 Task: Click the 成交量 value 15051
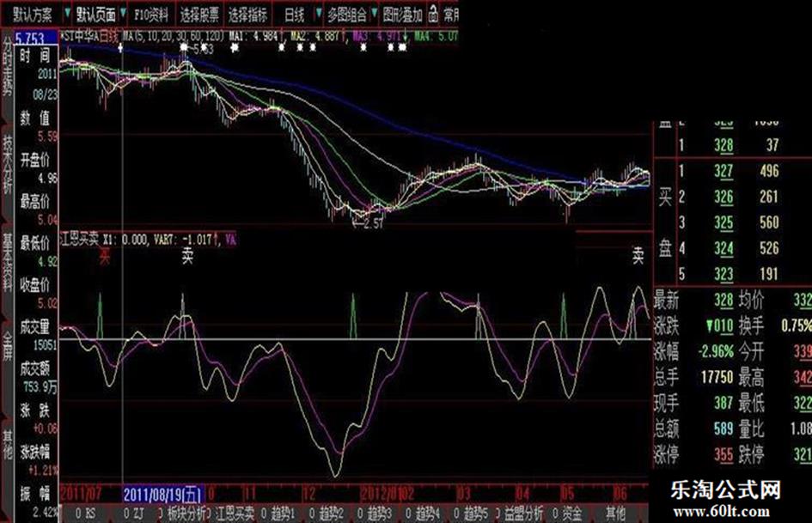tap(45, 345)
